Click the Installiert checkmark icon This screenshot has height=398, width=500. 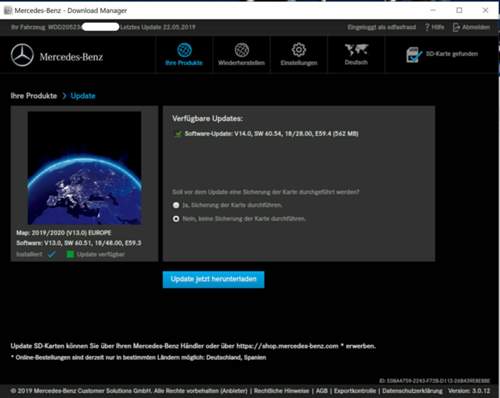52,254
